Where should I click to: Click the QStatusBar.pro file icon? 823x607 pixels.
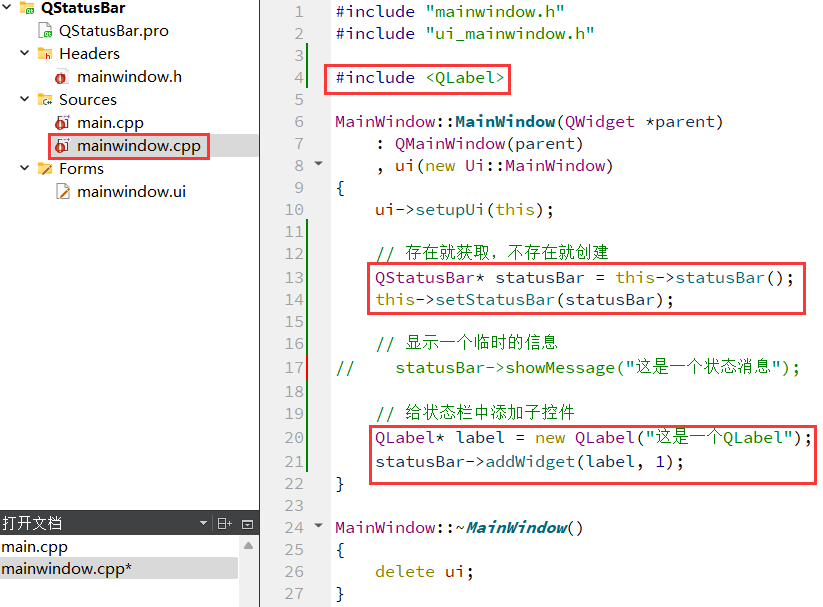point(45,30)
